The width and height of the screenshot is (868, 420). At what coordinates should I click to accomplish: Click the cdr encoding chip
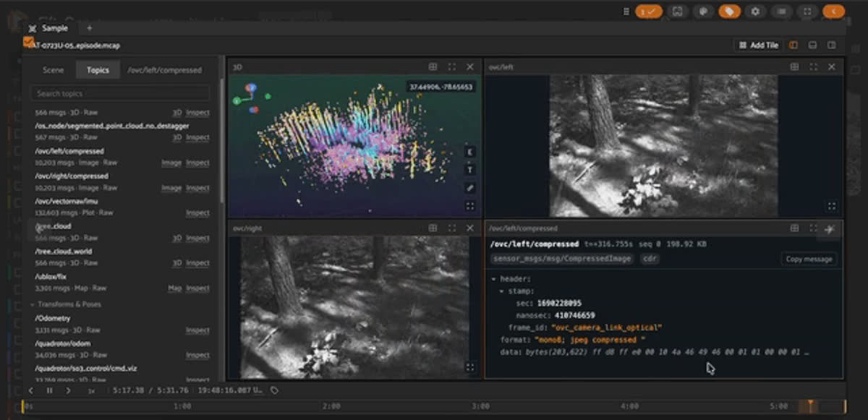pos(650,259)
